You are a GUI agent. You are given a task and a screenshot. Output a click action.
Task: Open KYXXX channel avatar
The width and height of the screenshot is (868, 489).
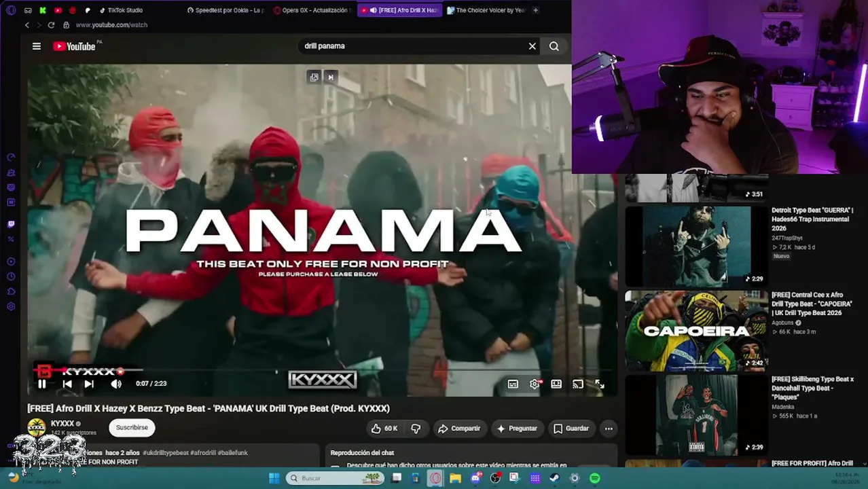tap(37, 427)
